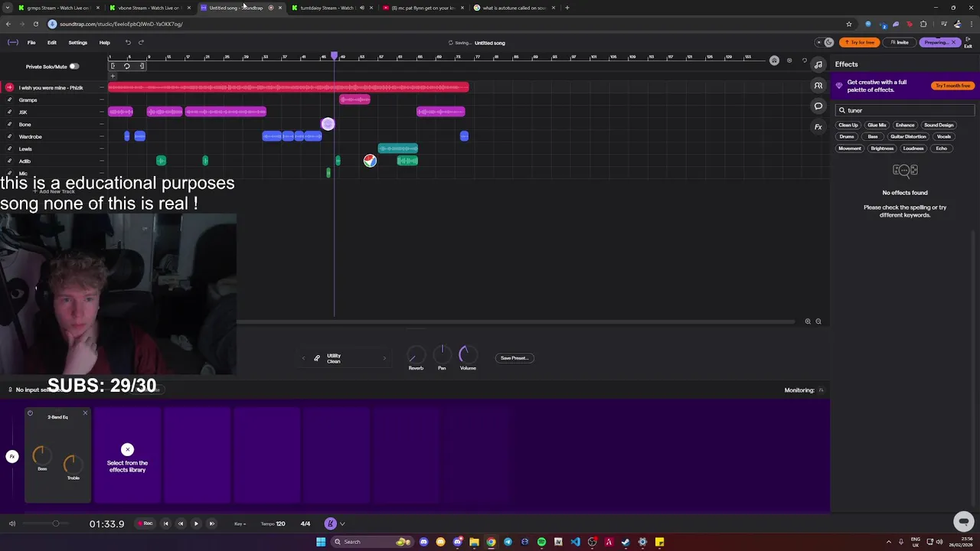Click the search magnifier in effects search
980x551 pixels.
(842, 110)
